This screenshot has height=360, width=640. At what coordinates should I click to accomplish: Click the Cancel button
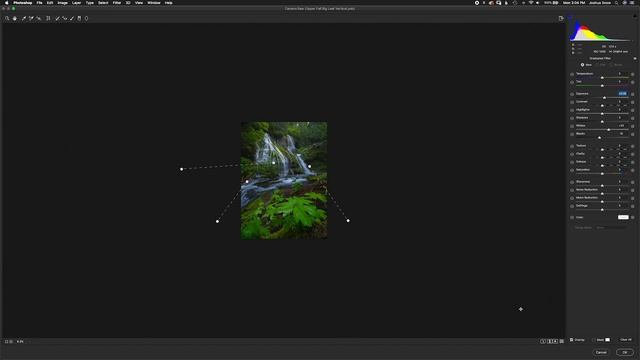(601, 352)
